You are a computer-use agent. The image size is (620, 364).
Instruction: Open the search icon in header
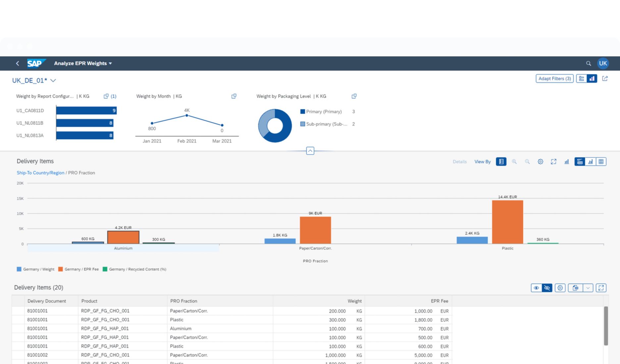(x=589, y=63)
